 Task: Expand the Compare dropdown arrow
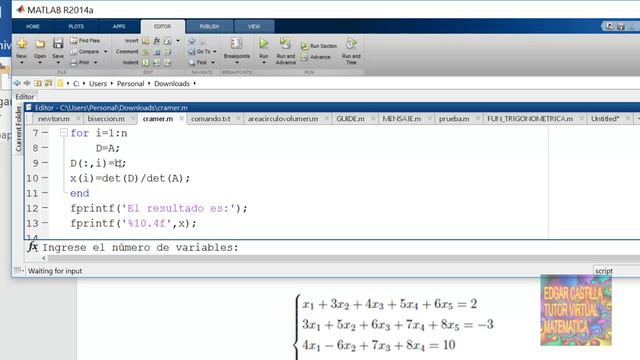click(106, 52)
